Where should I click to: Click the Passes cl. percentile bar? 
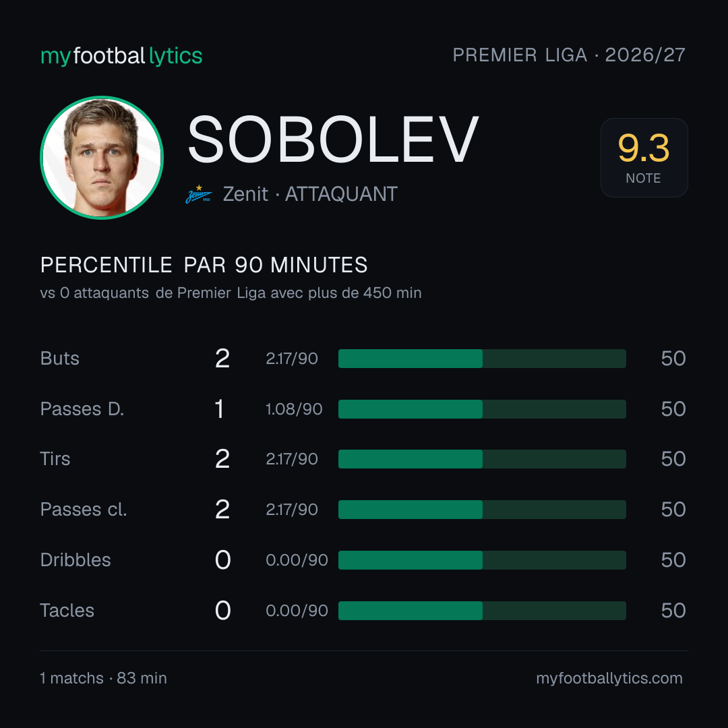(482, 510)
